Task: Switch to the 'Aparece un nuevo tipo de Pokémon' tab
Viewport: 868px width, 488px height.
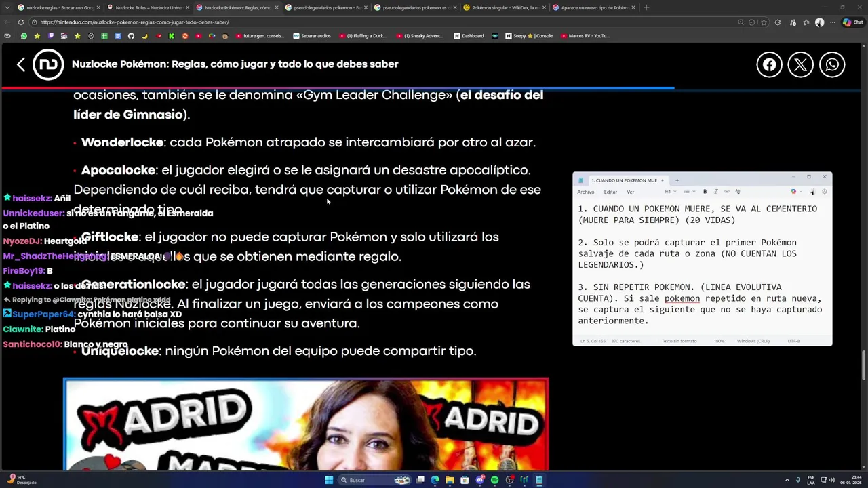Action: (594, 7)
